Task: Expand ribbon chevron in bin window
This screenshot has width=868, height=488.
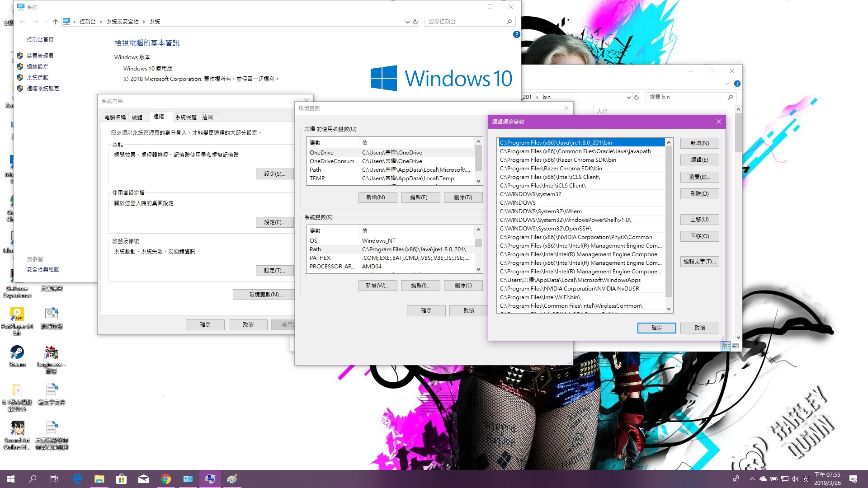Action: coord(727,84)
